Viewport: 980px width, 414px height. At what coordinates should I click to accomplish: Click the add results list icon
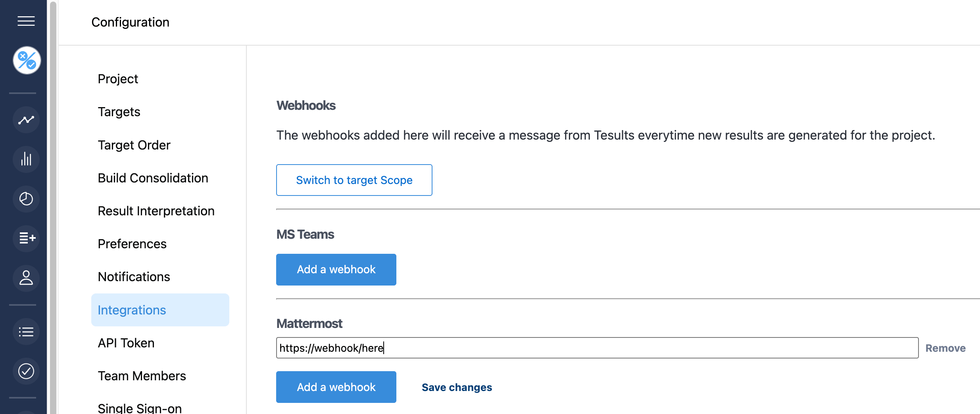26,239
